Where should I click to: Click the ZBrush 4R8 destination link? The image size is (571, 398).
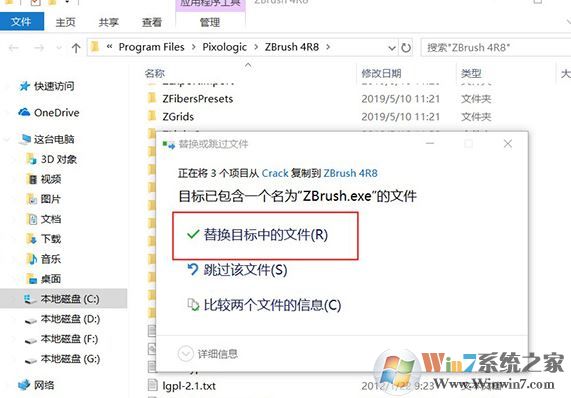(x=351, y=173)
